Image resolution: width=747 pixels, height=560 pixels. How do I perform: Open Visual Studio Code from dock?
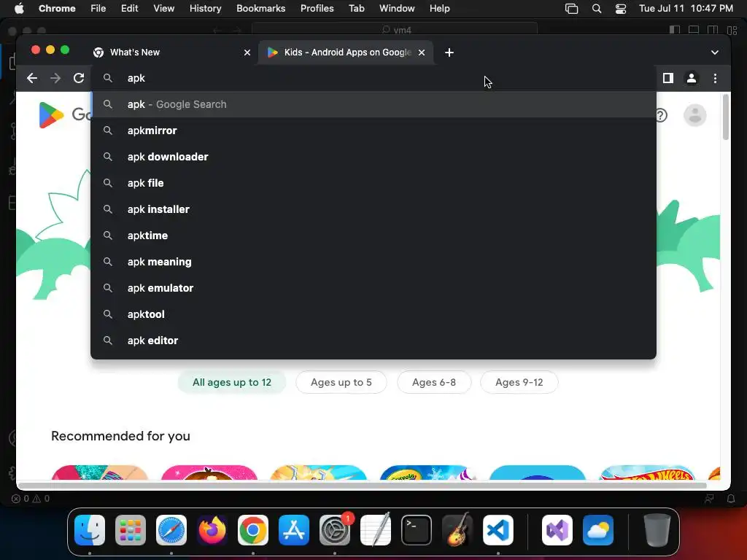498,530
